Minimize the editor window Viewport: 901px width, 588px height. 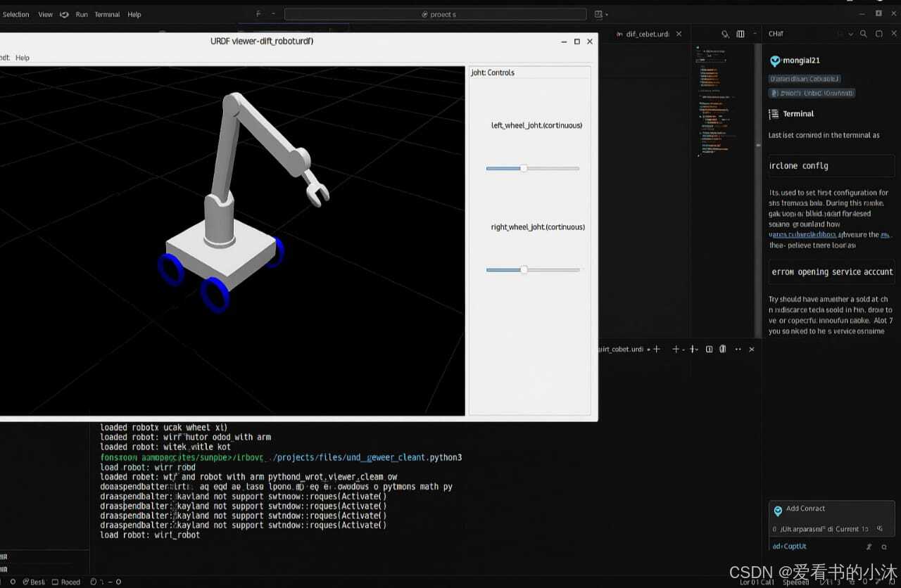pyautogui.click(x=863, y=13)
